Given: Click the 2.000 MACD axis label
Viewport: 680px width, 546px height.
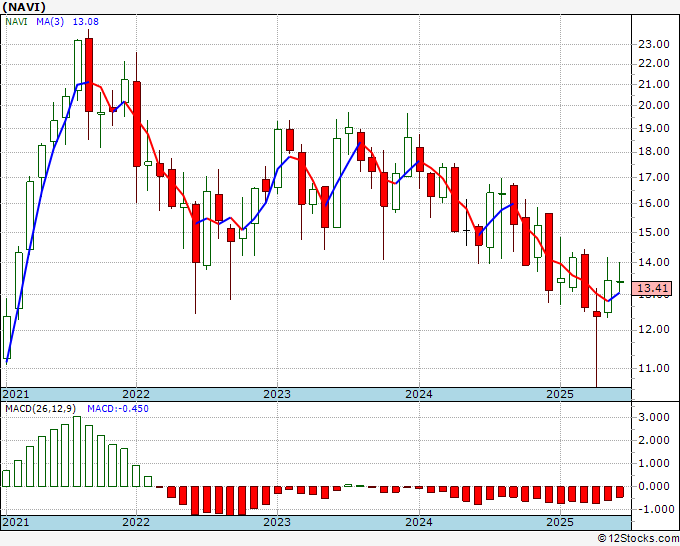Looking at the screenshot, I should 654,441.
